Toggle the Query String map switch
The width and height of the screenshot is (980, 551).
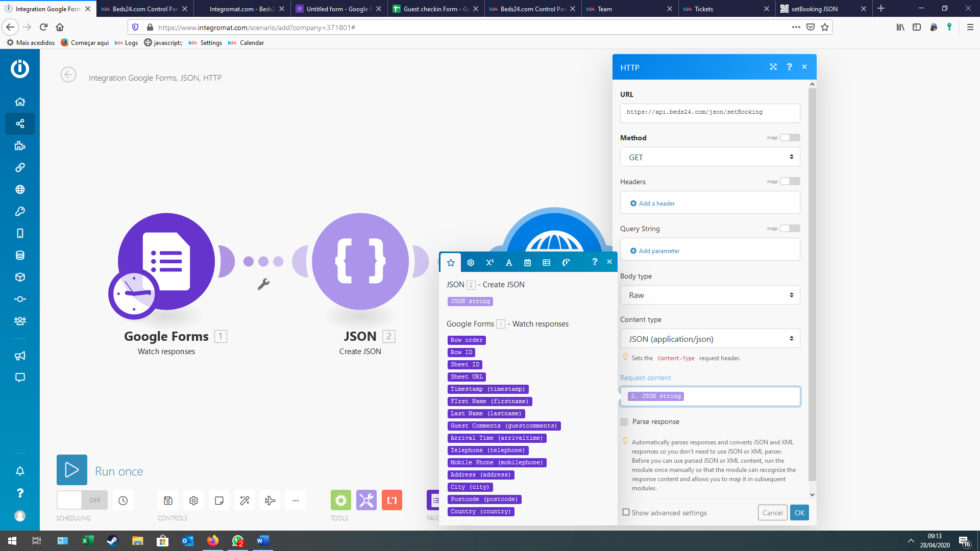[x=790, y=229]
